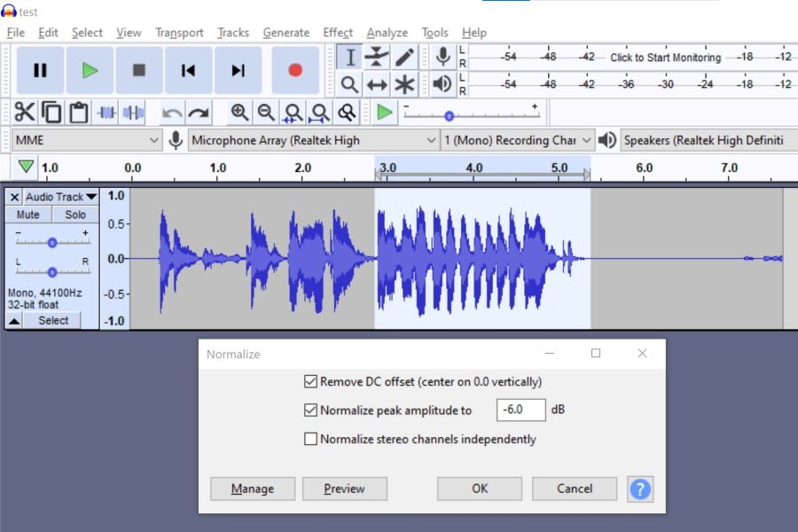Click the Zoom Toggle icon
Image resolution: width=798 pixels, height=532 pixels.
[347, 113]
